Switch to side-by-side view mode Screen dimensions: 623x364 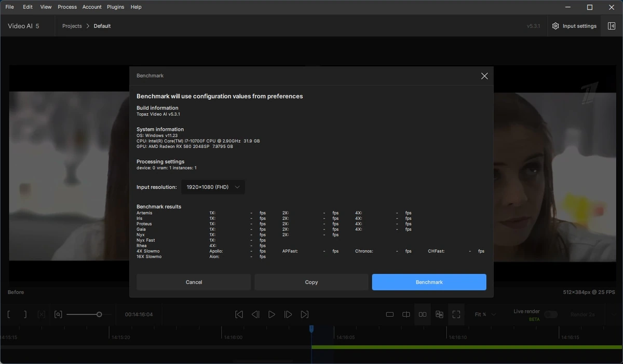(423, 314)
